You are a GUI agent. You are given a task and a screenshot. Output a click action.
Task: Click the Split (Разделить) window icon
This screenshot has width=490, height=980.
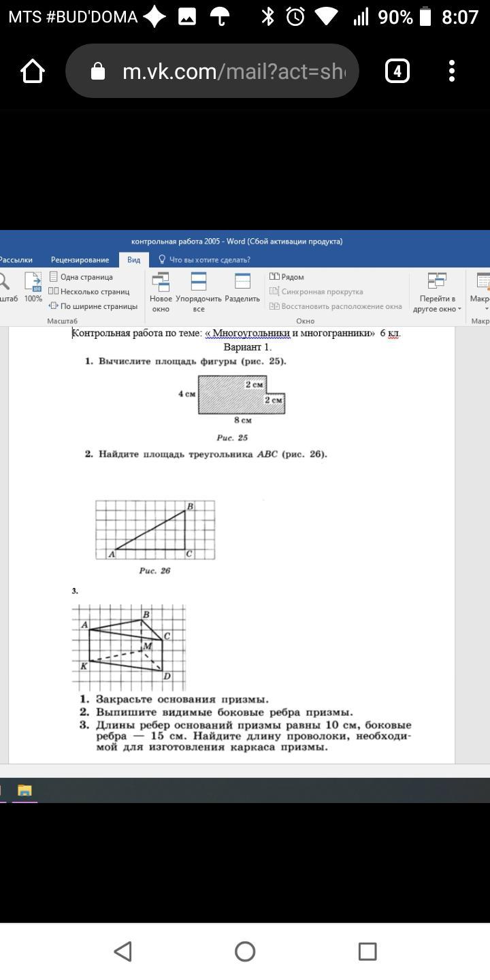(x=242, y=289)
